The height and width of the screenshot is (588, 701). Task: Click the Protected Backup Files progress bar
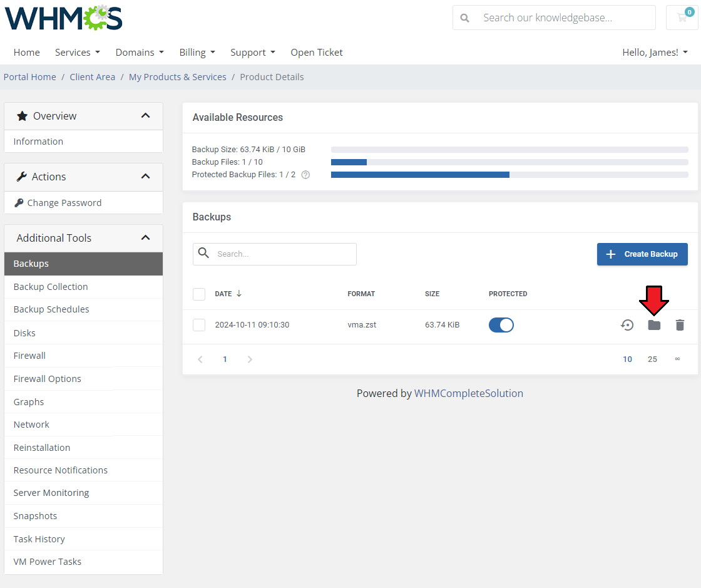point(509,175)
